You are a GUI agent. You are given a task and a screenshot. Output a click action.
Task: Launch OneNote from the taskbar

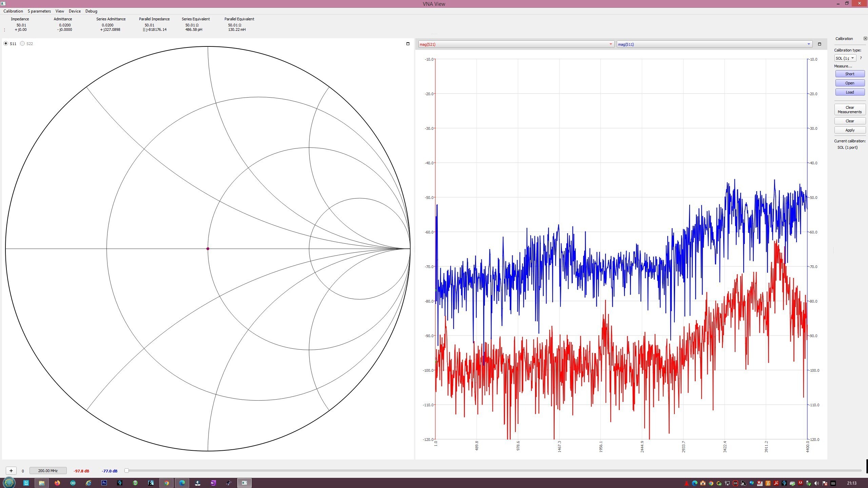[x=213, y=483]
